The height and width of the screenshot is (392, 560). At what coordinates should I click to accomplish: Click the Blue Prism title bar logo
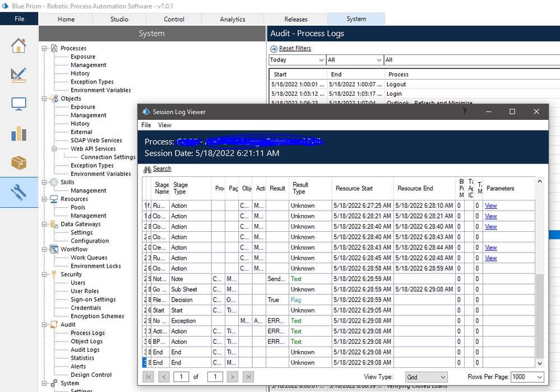[5, 6]
